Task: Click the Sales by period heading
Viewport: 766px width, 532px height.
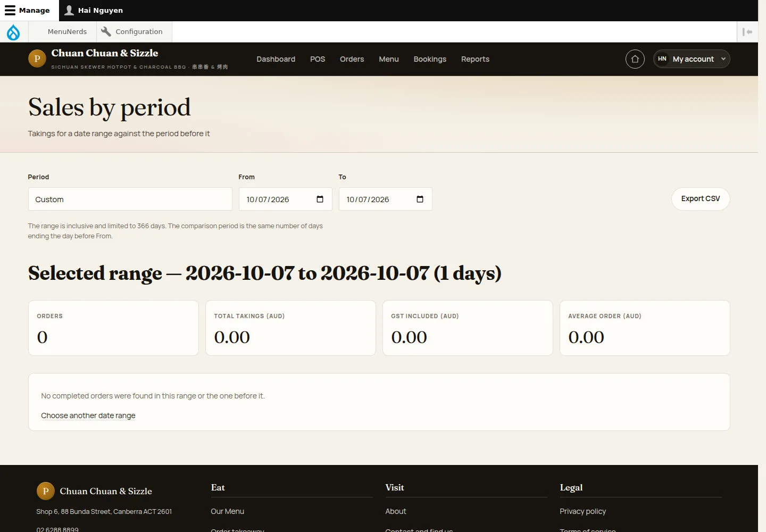Action: point(110,107)
